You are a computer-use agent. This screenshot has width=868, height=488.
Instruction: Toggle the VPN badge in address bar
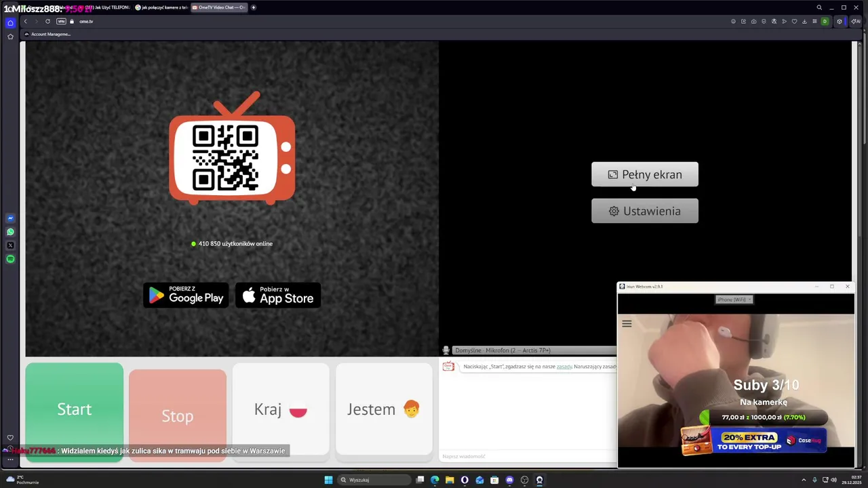61,21
